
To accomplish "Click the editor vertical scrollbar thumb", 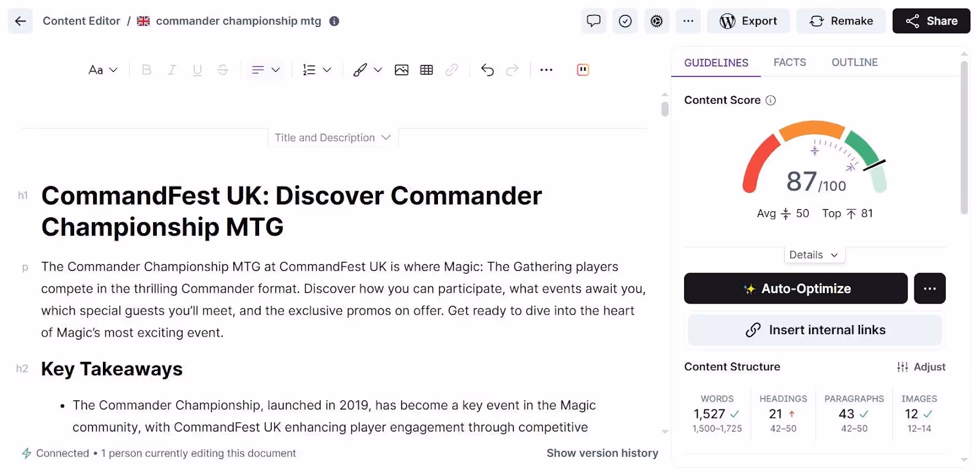I will coord(665,109).
